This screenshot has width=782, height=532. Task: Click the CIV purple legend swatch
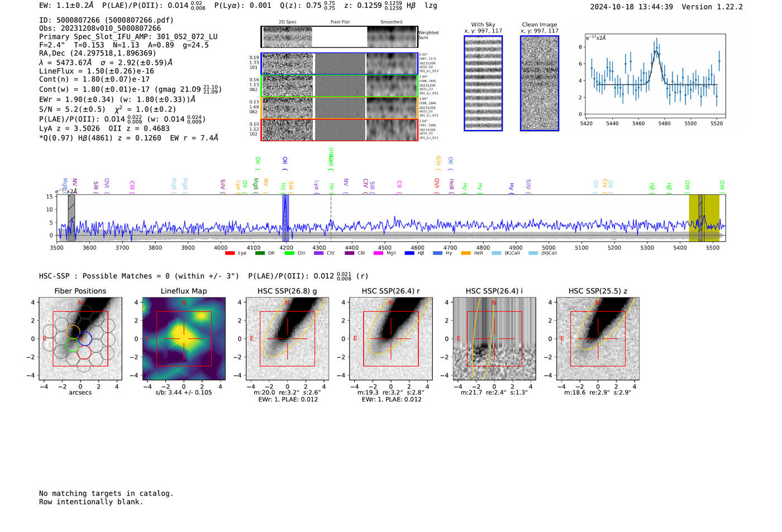click(x=318, y=253)
